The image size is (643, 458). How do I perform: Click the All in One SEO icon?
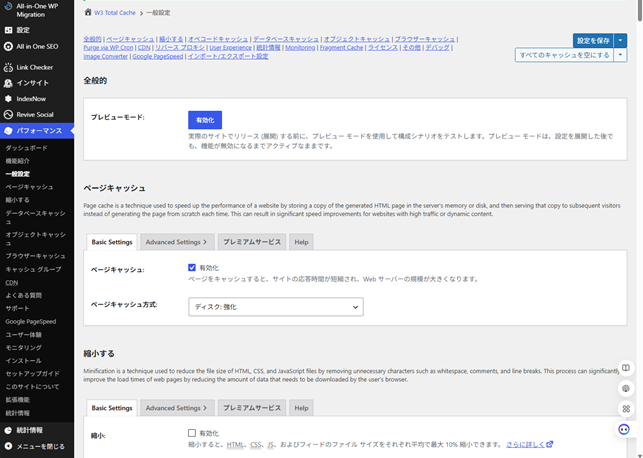tap(8, 46)
